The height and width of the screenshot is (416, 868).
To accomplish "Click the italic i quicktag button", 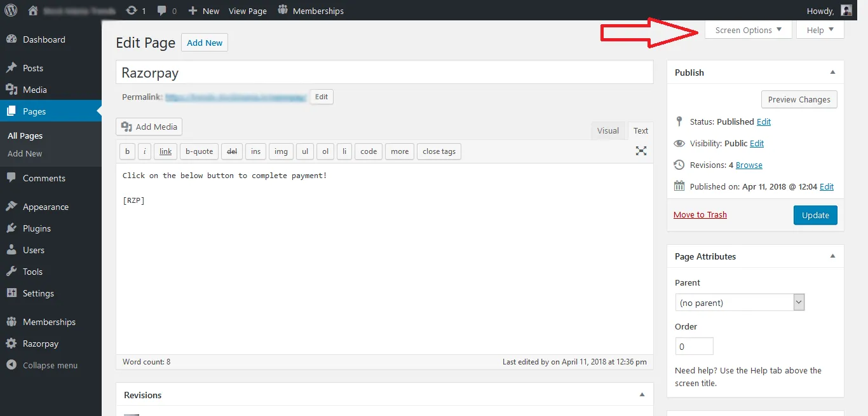I will pyautogui.click(x=145, y=151).
